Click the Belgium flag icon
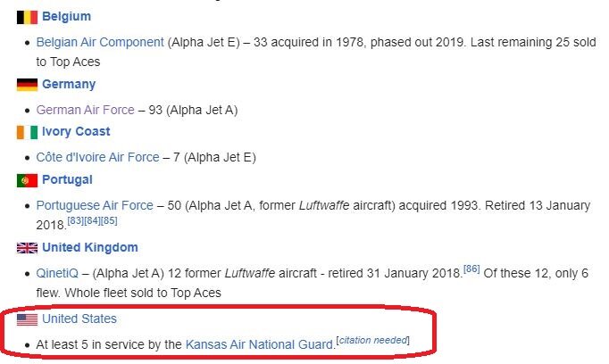 coord(27,17)
